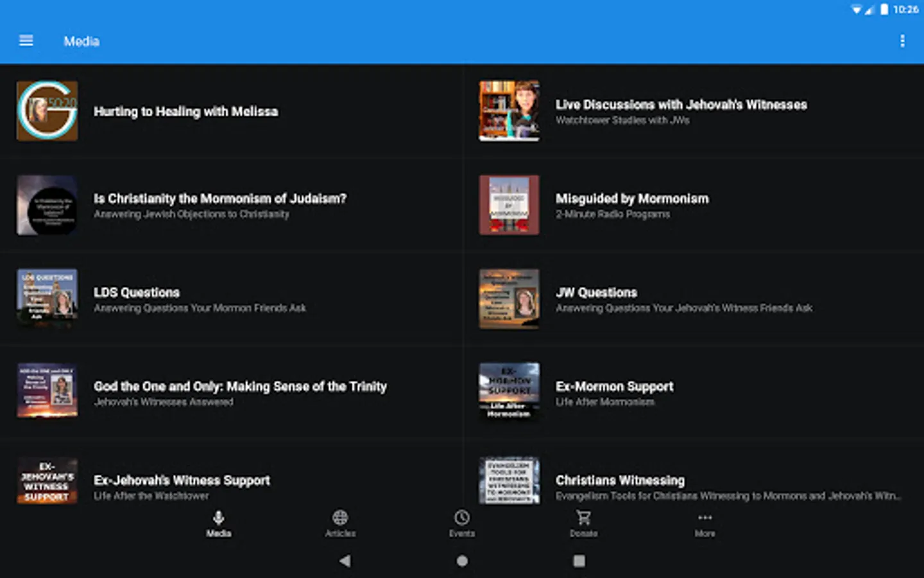Screen dimensions: 924x578
Task: Switch to the Articles tab
Action: (x=340, y=524)
